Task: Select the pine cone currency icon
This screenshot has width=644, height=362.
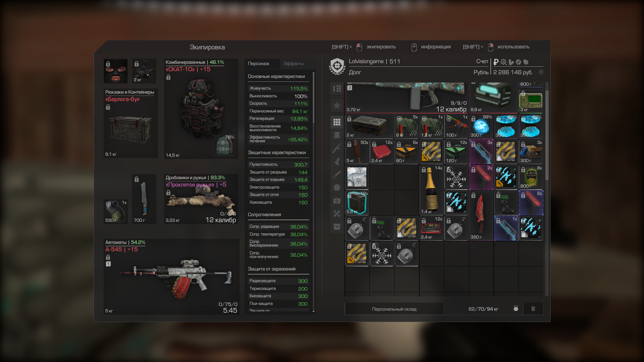Action: pyautogui.click(x=526, y=62)
